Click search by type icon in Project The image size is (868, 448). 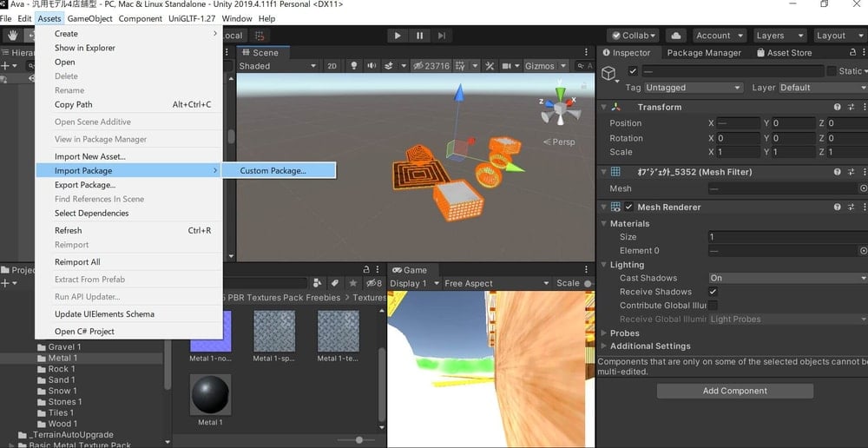point(317,283)
